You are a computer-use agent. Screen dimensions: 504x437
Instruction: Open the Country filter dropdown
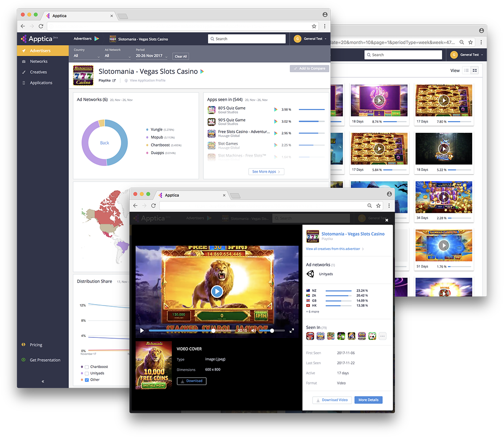(x=87, y=56)
